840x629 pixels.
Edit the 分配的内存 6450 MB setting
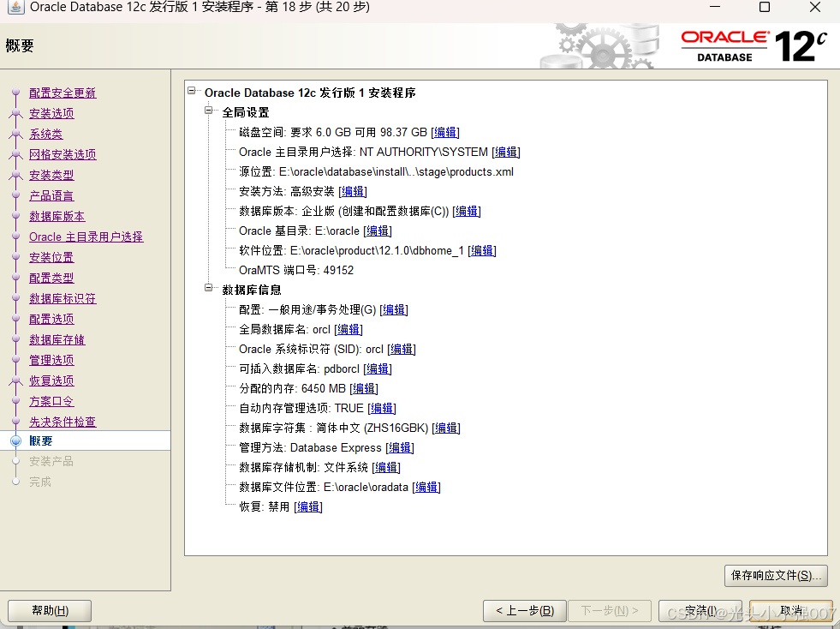(364, 389)
